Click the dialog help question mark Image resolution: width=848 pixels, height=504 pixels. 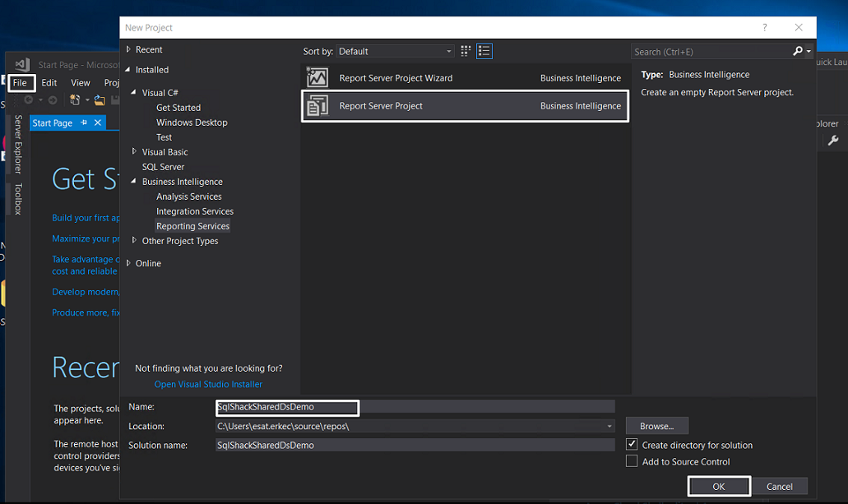coord(765,28)
